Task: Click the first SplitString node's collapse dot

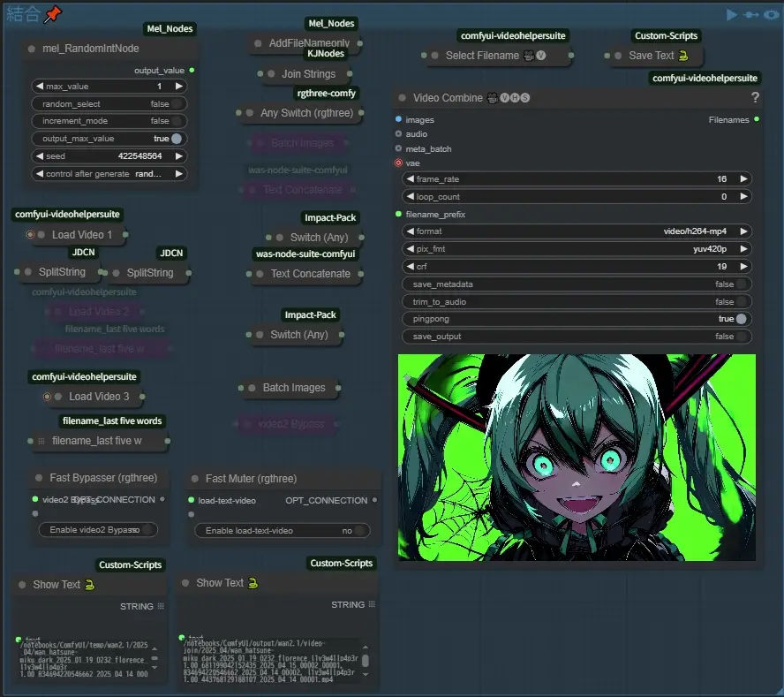Action: (28, 272)
